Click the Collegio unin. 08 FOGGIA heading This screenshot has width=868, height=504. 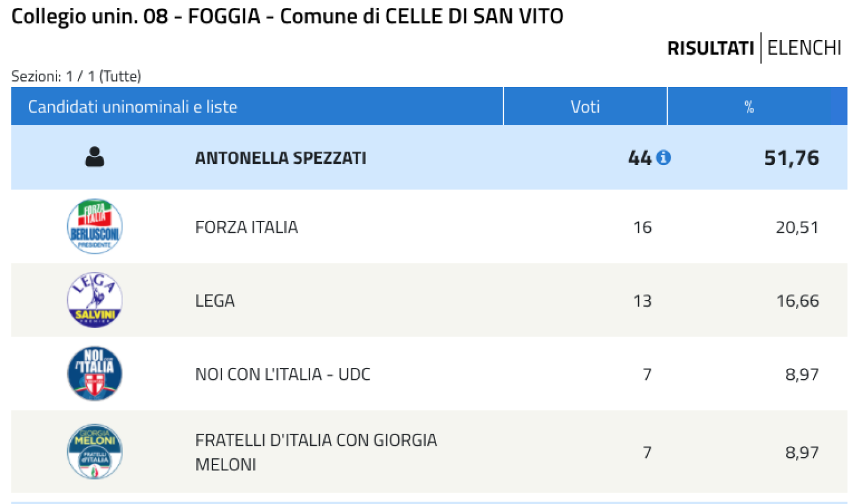[x=287, y=17]
